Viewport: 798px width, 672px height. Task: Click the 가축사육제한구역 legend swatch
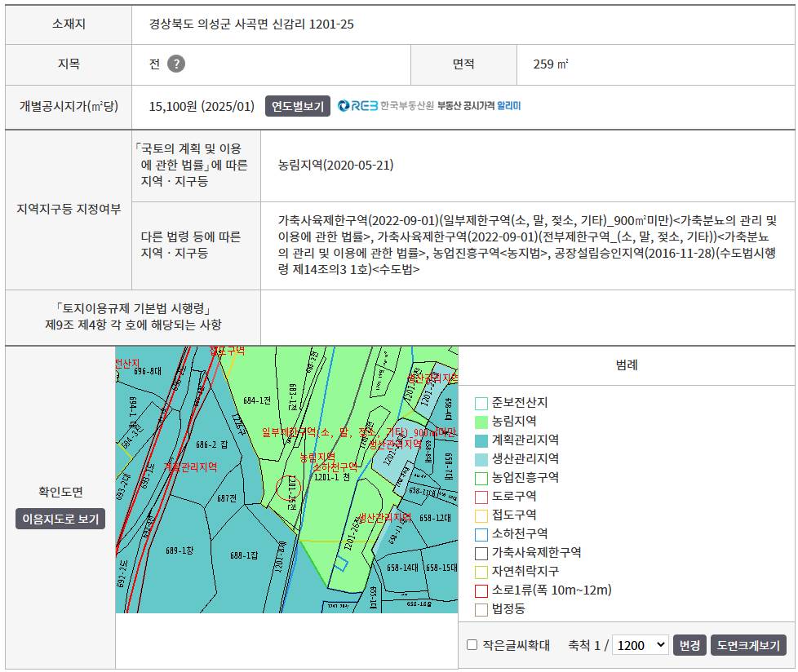[481, 554]
